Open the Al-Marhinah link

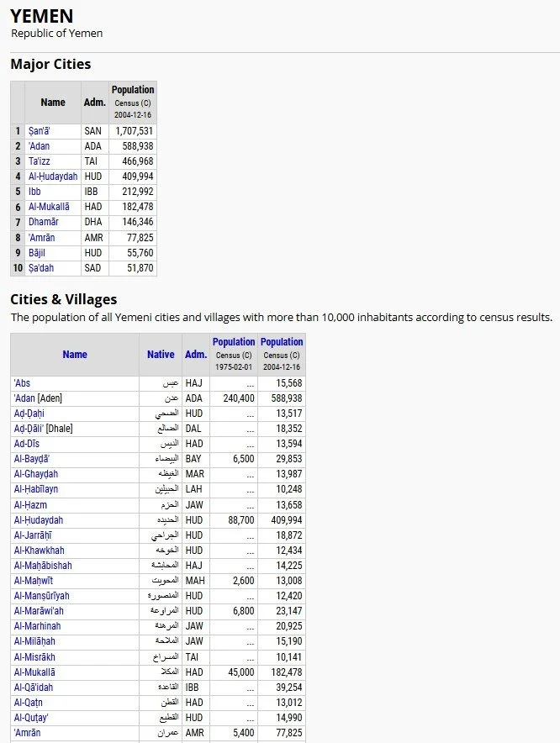coord(38,626)
